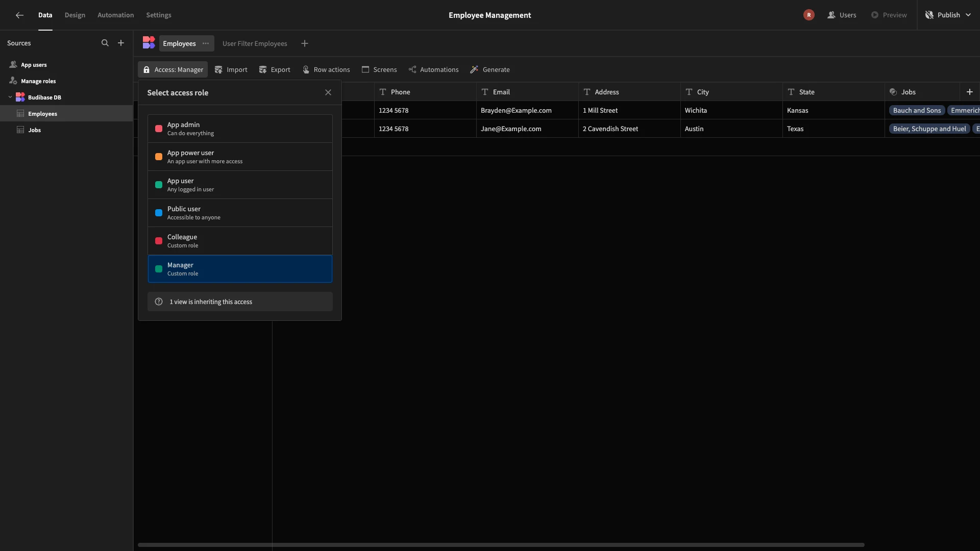Click the Address column type icon
Image resolution: width=980 pixels, height=551 pixels.
(x=587, y=92)
